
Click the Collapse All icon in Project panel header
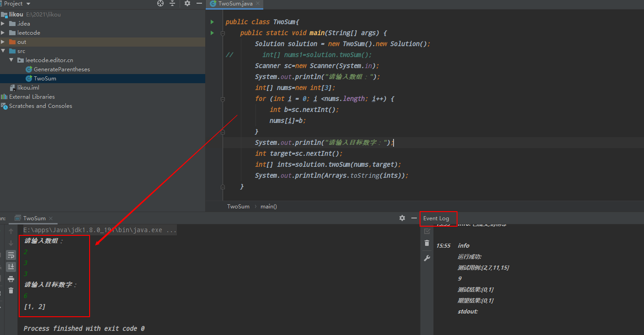coord(172,3)
